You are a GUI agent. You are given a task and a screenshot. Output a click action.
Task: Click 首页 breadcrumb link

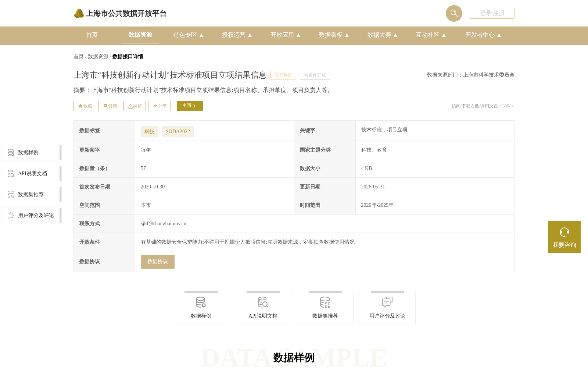[79, 56]
